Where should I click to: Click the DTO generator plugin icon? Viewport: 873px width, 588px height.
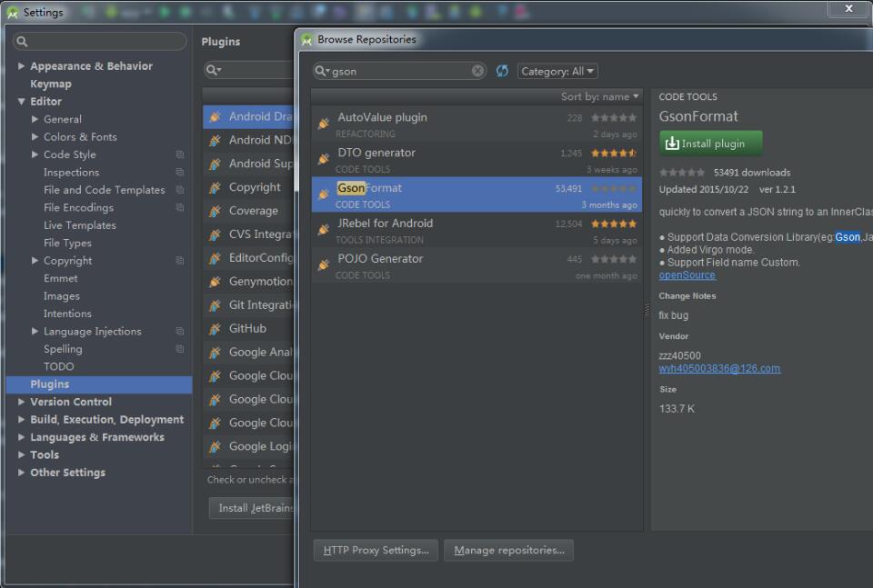pyautogui.click(x=325, y=158)
